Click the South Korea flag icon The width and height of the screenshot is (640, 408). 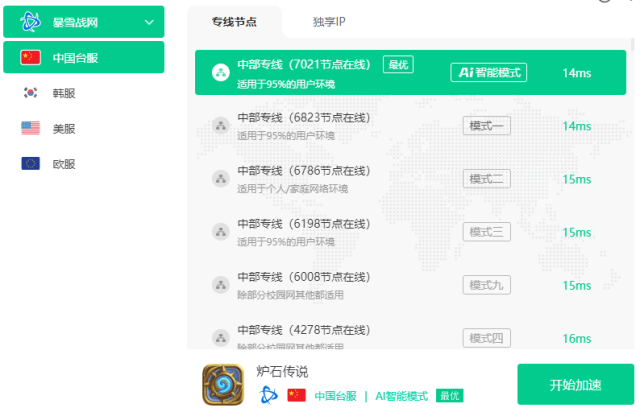(31, 93)
